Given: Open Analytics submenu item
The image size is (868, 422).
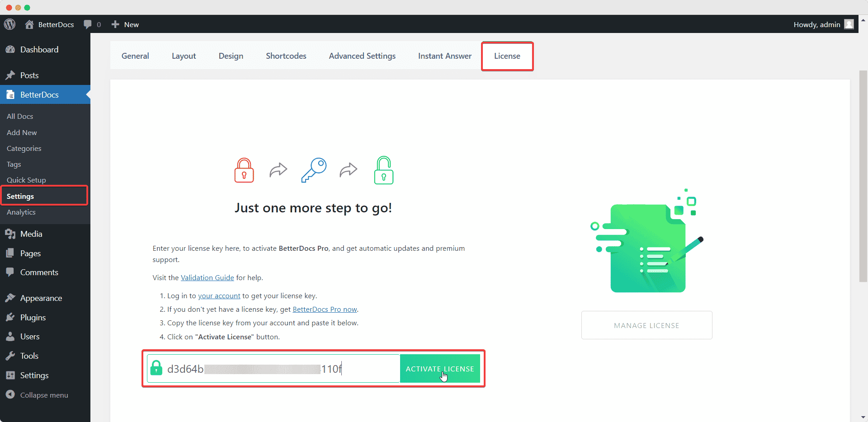Looking at the screenshot, I should tap(21, 212).
